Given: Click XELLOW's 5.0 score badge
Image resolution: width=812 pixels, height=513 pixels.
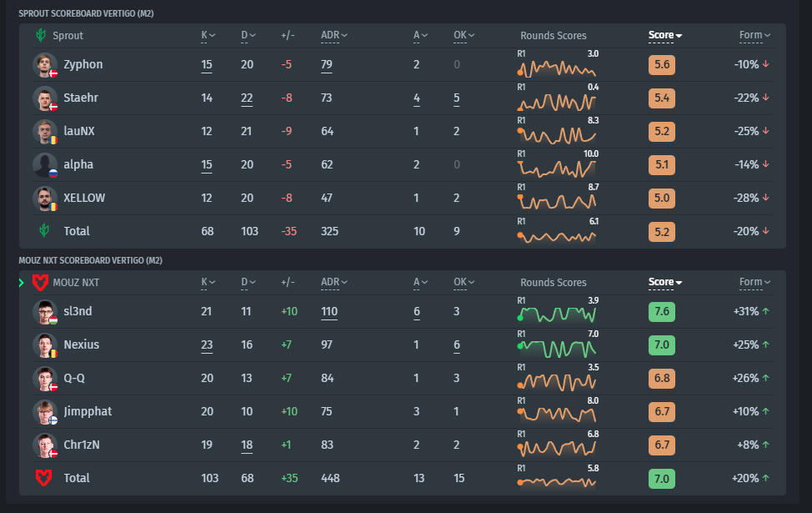Looking at the screenshot, I should [x=662, y=198].
